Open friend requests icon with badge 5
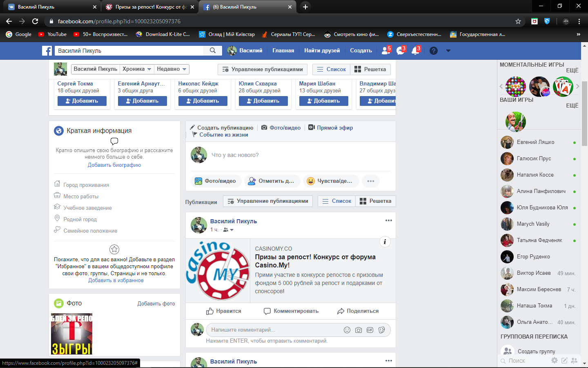This screenshot has width=588, height=368. click(386, 50)
